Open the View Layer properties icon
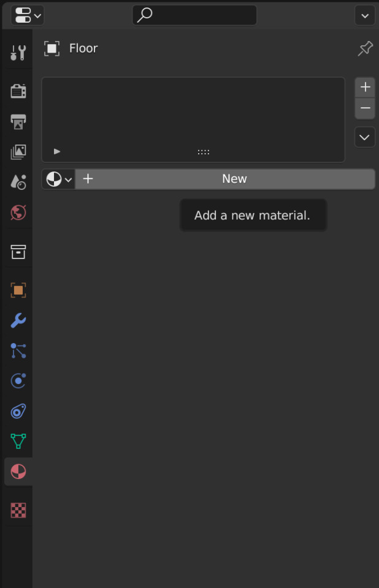Screen dimensions: 379x588 point(18,152)
